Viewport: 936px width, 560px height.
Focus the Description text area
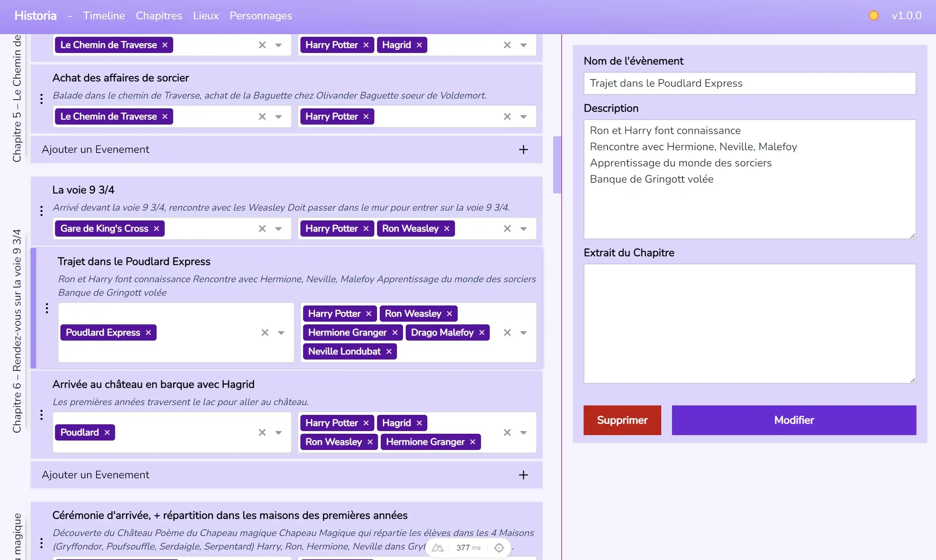(x=750, y=179)
